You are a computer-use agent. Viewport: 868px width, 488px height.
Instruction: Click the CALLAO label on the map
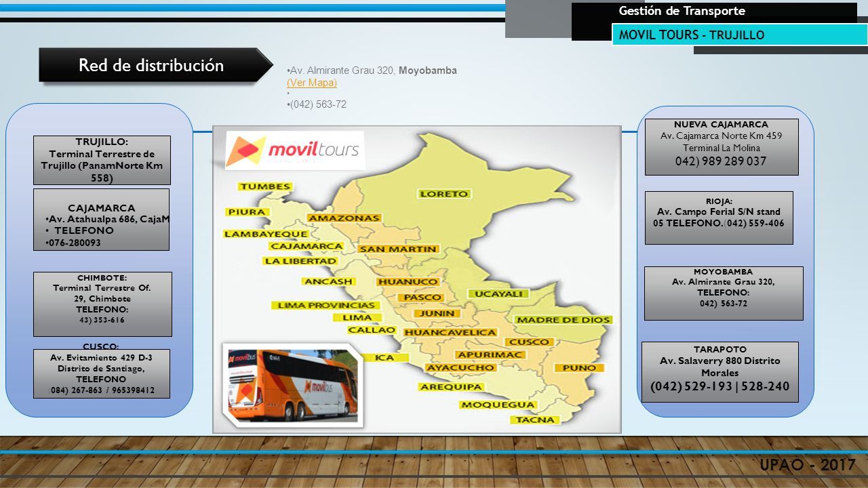tap(372, 330)
